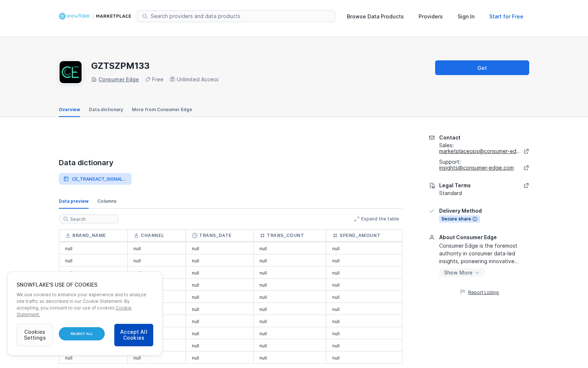
Task: Click the Secure share badge
Action: (x=459, y=219)
